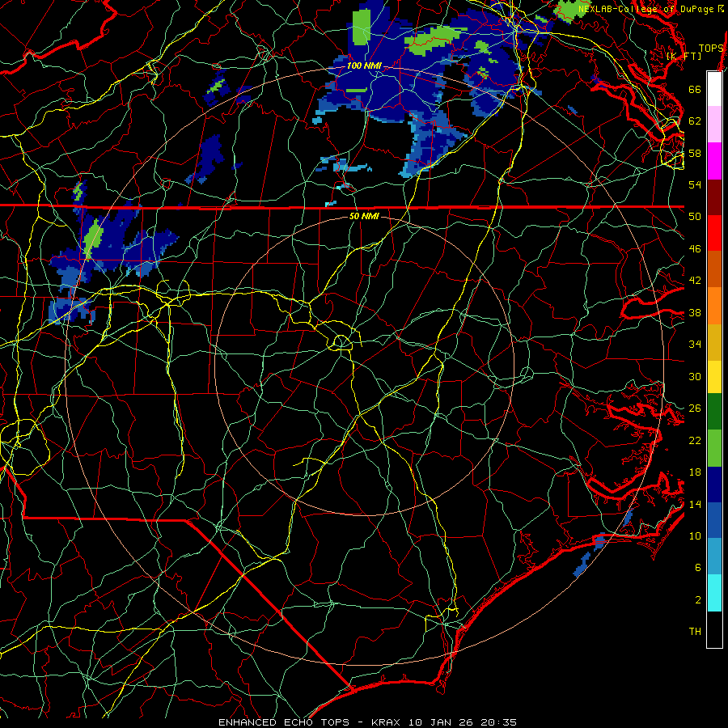Click the '26' legend value label

[x=695, y=408]
